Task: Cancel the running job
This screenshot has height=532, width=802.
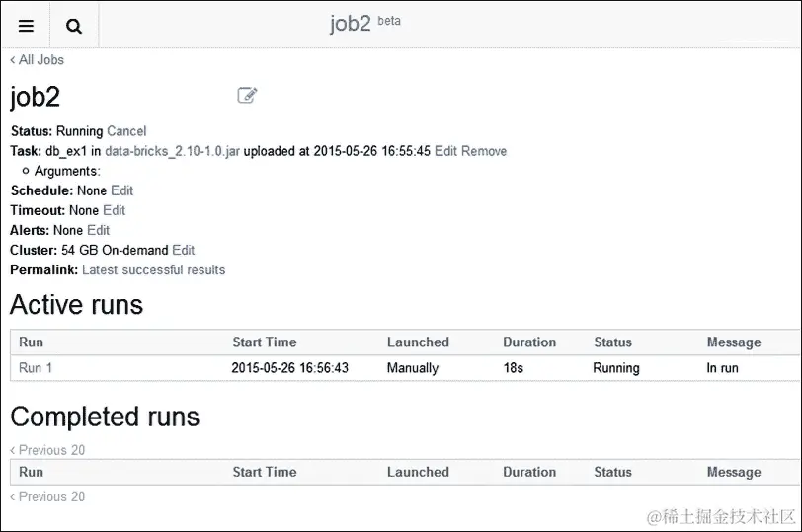Action: coord(126,131)
